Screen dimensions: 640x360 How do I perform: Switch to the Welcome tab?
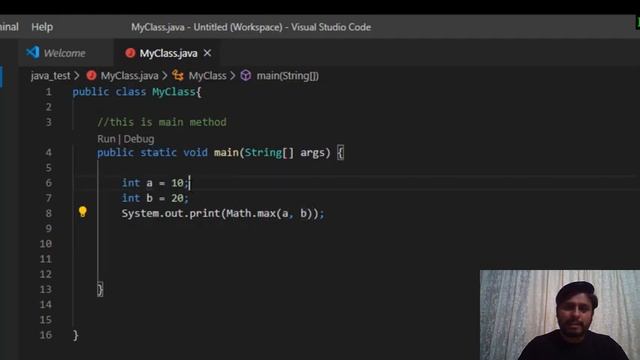point(64,53)
